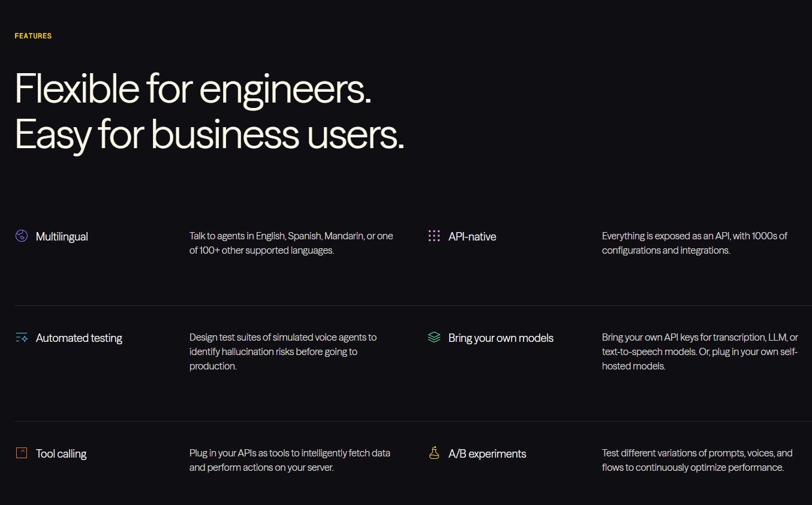
Task: Click the A/B experiments flask icon
Action: click(434, 453)
